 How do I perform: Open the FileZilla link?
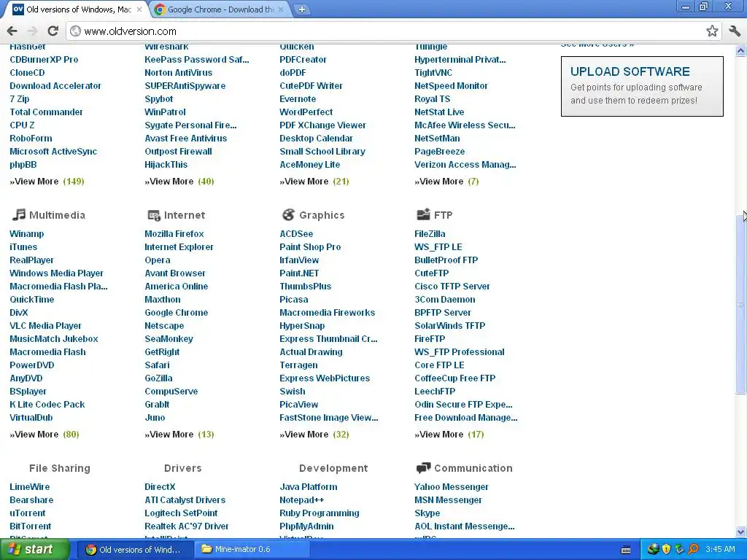[x=430, y=234]
